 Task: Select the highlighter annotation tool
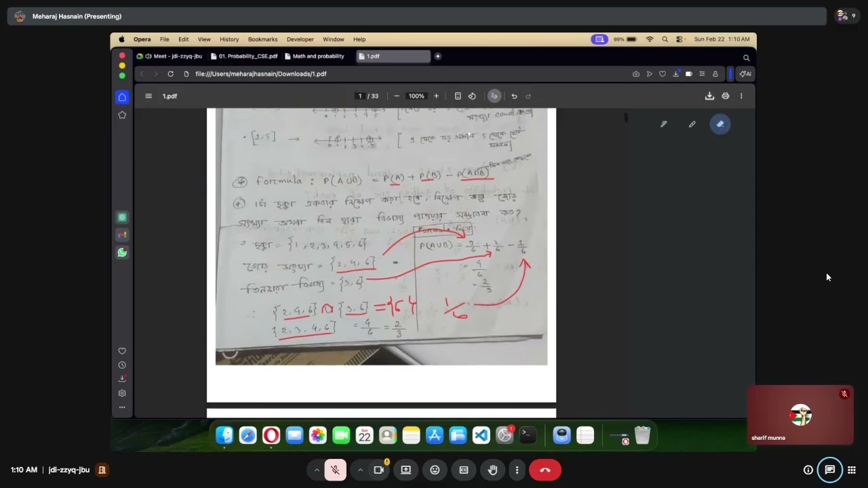click(x=692, y=124)
